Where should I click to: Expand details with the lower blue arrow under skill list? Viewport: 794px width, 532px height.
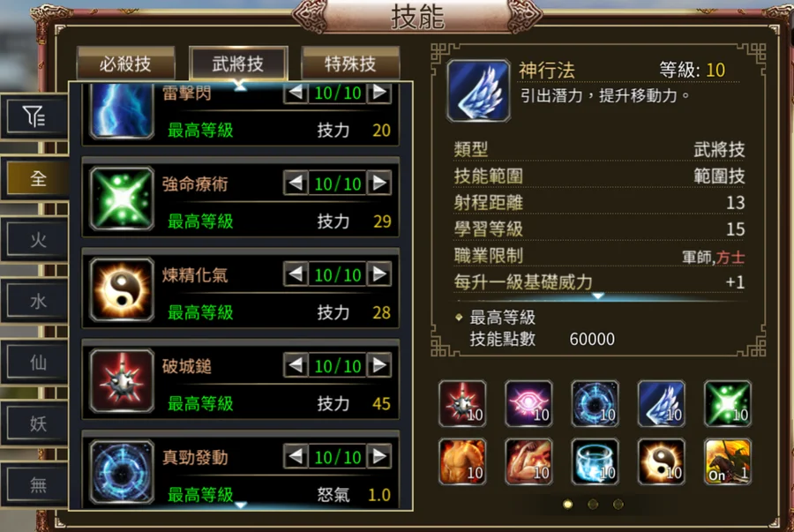[x=241, y=505]
